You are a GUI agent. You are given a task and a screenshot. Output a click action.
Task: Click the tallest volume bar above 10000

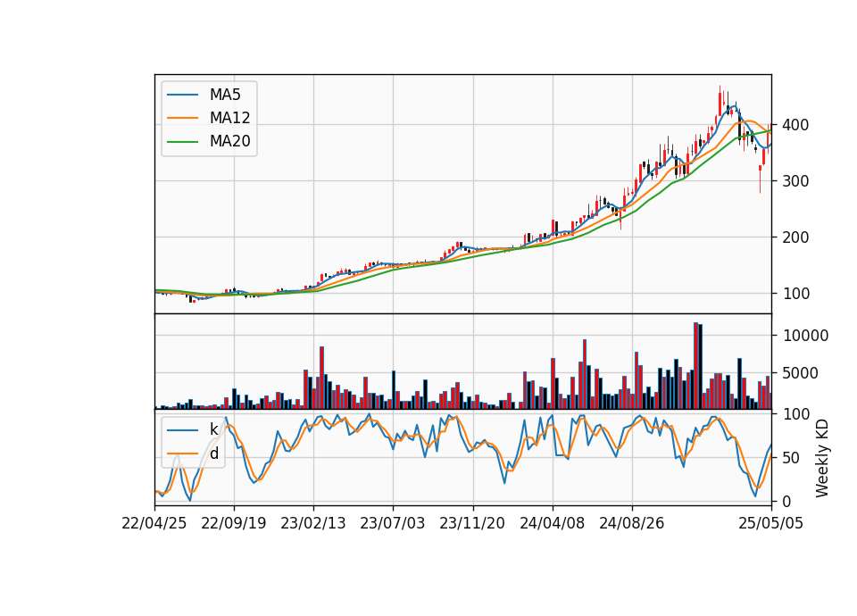pos(695,366)
